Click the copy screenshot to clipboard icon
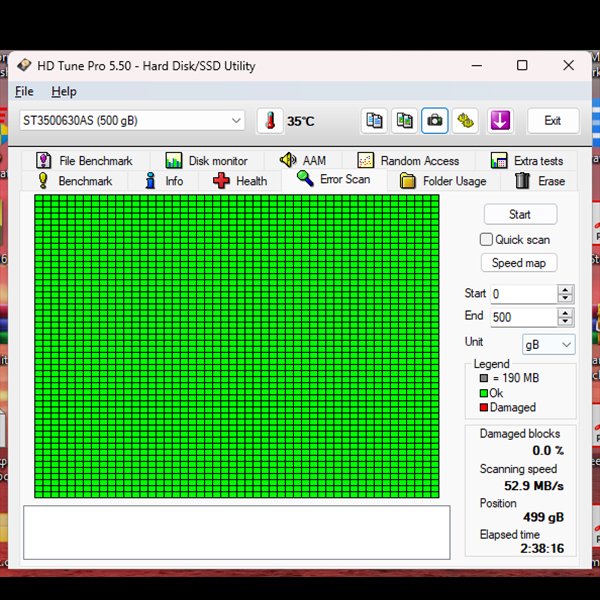Screen dimensions: 600x600 [x=404, y=121]
